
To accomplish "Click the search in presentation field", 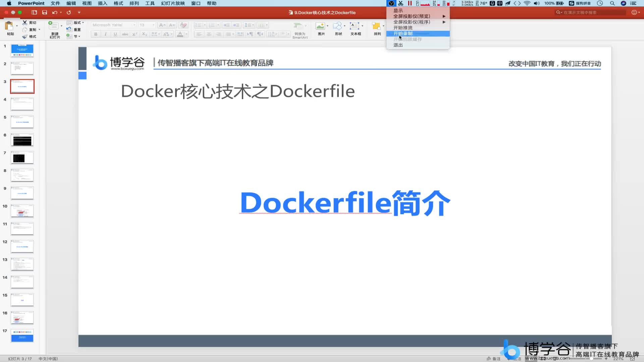I will pyautogui.click(x=590, y=12).
